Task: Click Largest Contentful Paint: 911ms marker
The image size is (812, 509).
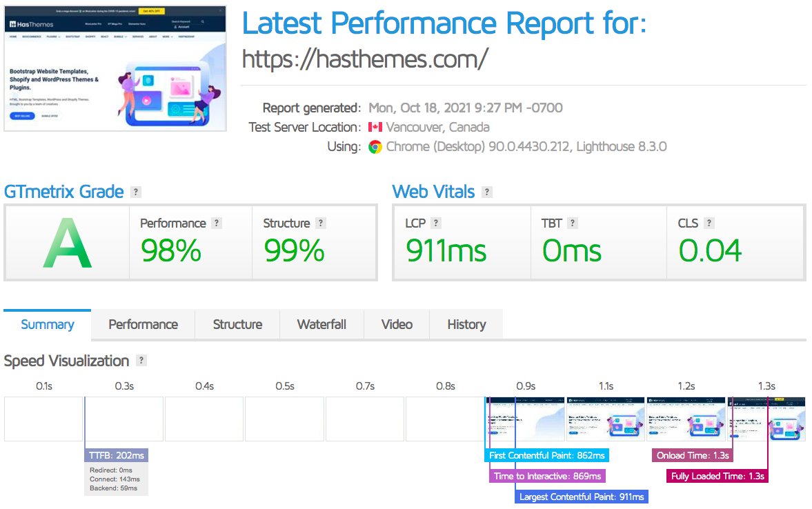Action: pos(582,497)
